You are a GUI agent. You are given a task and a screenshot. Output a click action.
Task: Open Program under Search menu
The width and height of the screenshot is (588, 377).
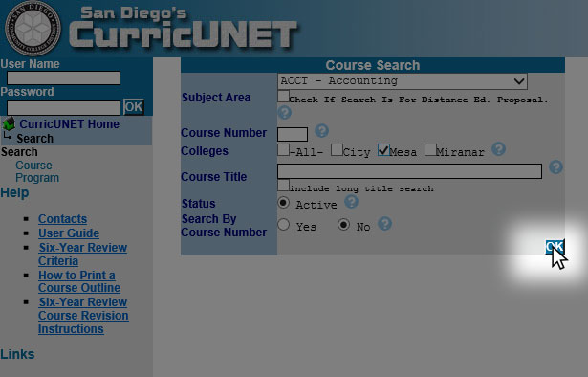coord(37,178)
